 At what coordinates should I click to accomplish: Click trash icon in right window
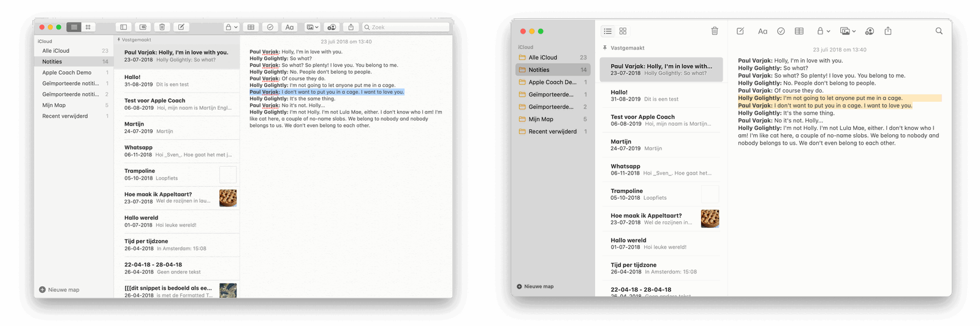click(x=715, y=31)
